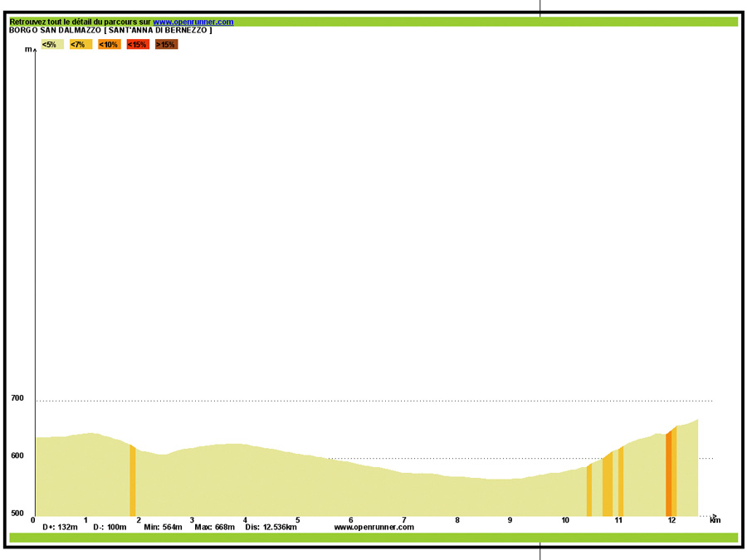
Task: Click the orange gradient segment near km 2
Action: coord(133,481)
